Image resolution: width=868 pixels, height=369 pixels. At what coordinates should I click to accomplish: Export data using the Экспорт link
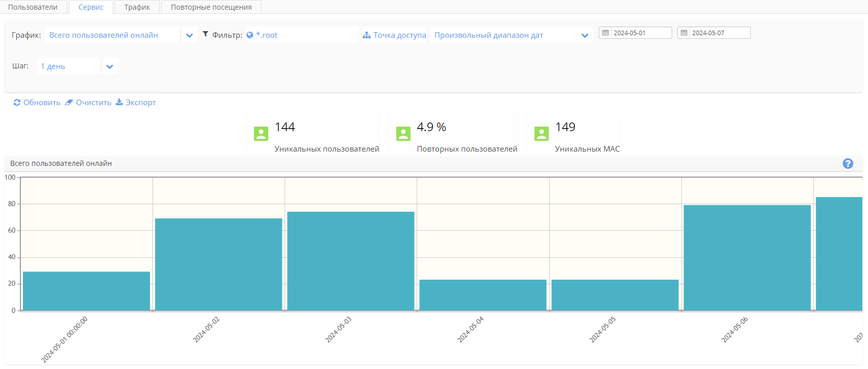pyautogui.click(x=136, y=103)
